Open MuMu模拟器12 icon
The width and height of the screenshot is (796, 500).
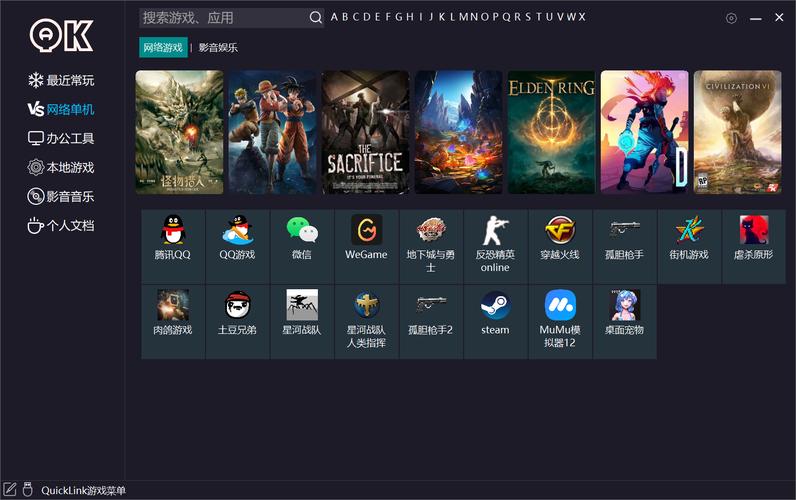coord(560,305)
